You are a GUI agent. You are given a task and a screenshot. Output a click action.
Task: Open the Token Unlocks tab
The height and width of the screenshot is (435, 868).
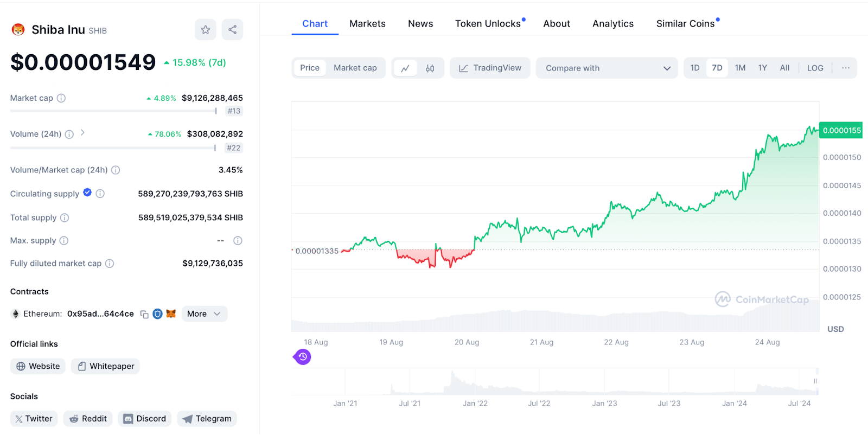click(x=488, y=24)
